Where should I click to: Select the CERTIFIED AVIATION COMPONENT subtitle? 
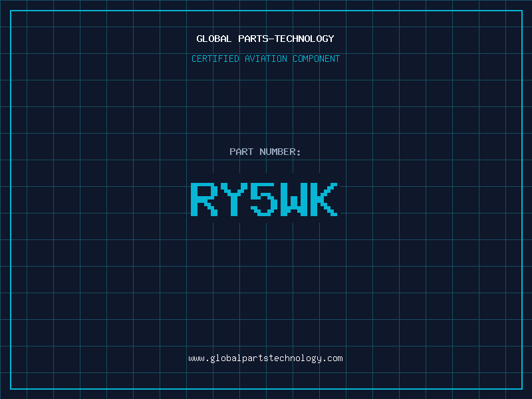click(265, 59)
